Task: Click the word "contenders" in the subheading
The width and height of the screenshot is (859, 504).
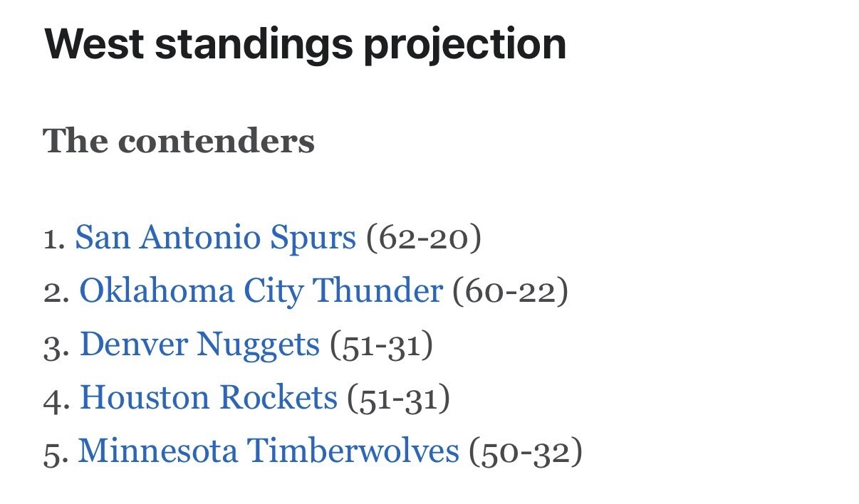Action: point(216,140)
